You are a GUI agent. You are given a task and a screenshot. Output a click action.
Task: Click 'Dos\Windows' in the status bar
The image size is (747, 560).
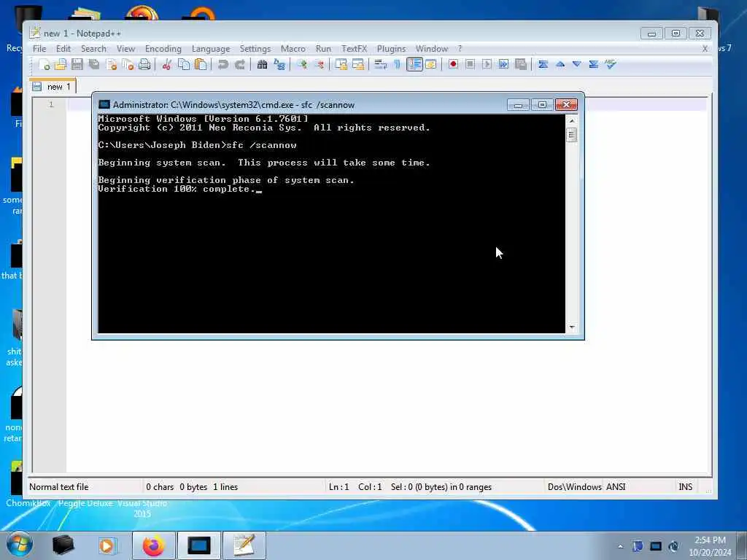pos(575,486)
